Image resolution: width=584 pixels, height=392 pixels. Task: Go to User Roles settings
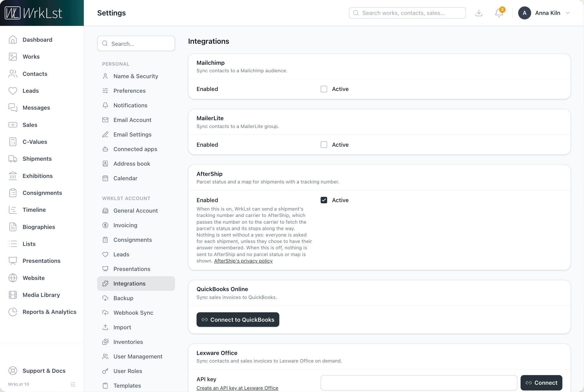tap(136, 371)
